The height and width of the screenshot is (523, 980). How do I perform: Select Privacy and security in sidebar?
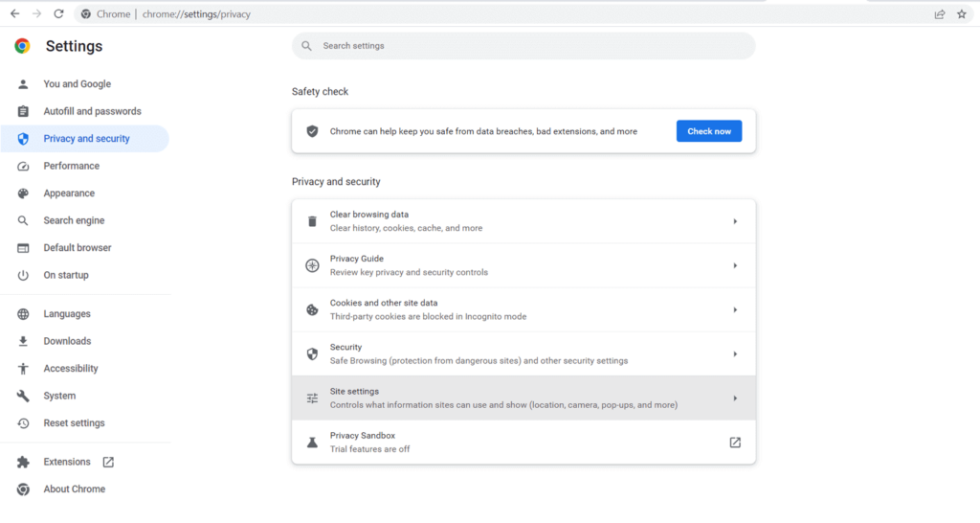point(84,138)
